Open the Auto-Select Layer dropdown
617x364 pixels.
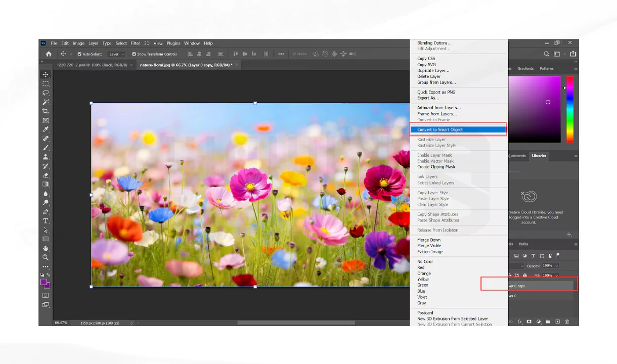(116, 54)
